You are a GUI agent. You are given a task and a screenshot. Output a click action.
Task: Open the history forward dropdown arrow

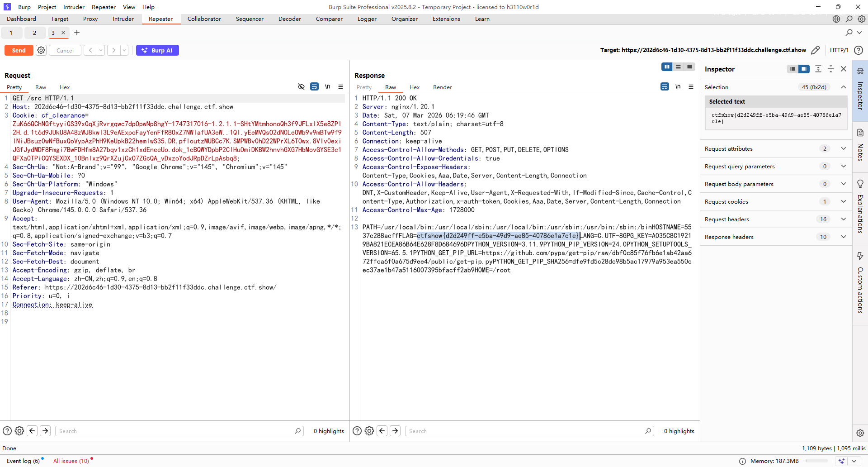(x=124, y=50)
